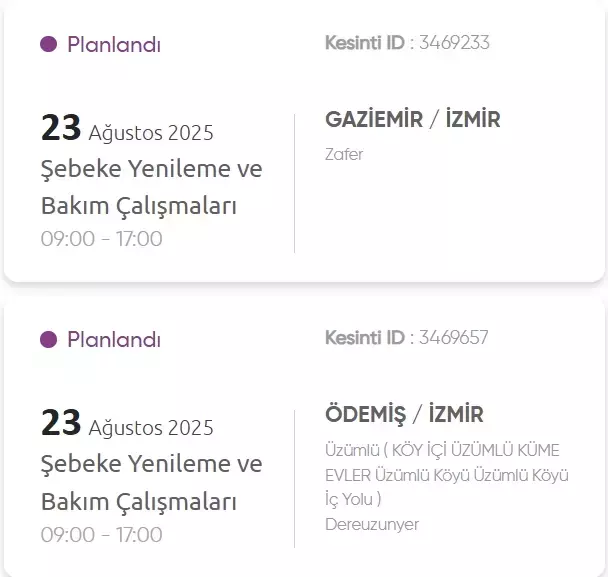Select the Planlandı label above Kesinti ID 3469657
Viewport: 608px width, 577px height.
114,339
